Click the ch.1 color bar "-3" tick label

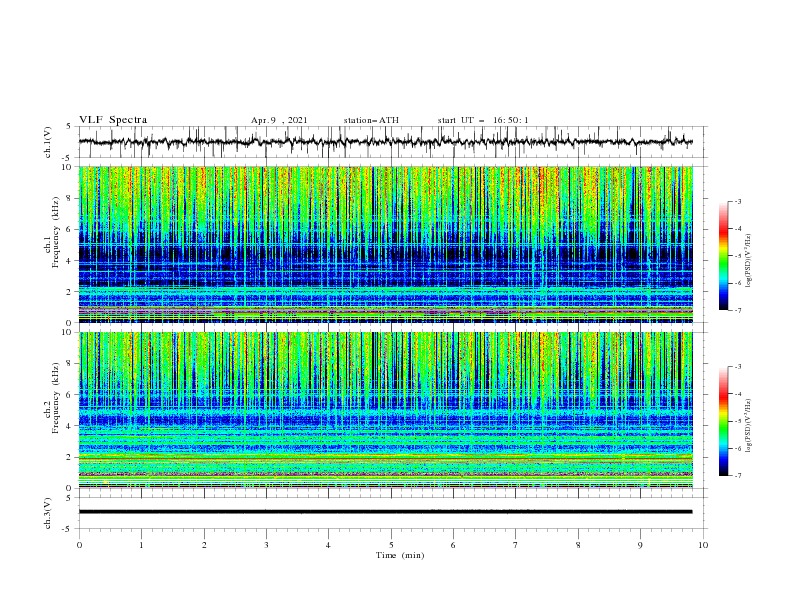tap(738, 201)
